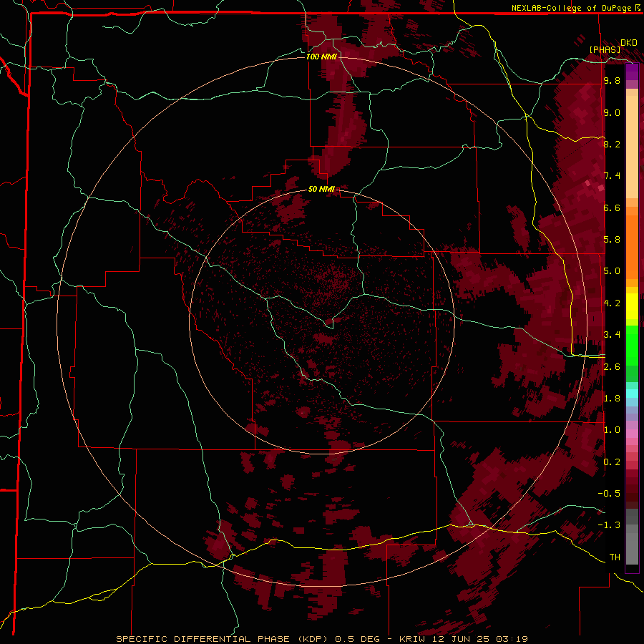The image size is (644, 644).
Task: Click the NEXLAB-College of DuPage credit text
Action: point(572,8)
